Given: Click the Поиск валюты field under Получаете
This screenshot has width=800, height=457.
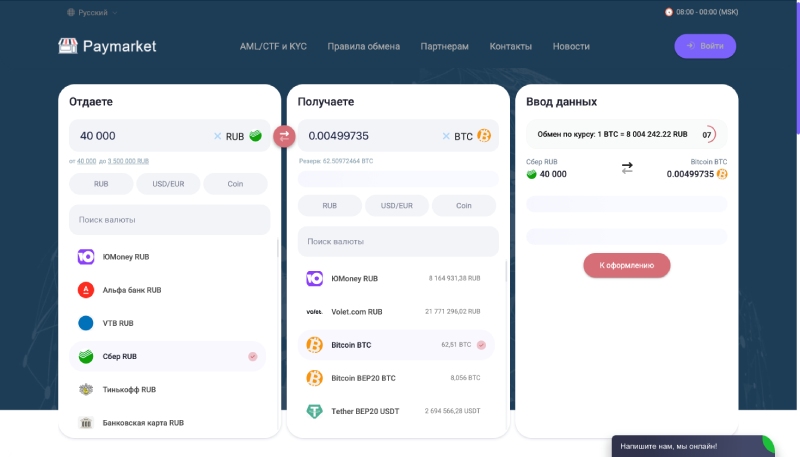Looking at the screenshot, I should (x=398, y=242).
